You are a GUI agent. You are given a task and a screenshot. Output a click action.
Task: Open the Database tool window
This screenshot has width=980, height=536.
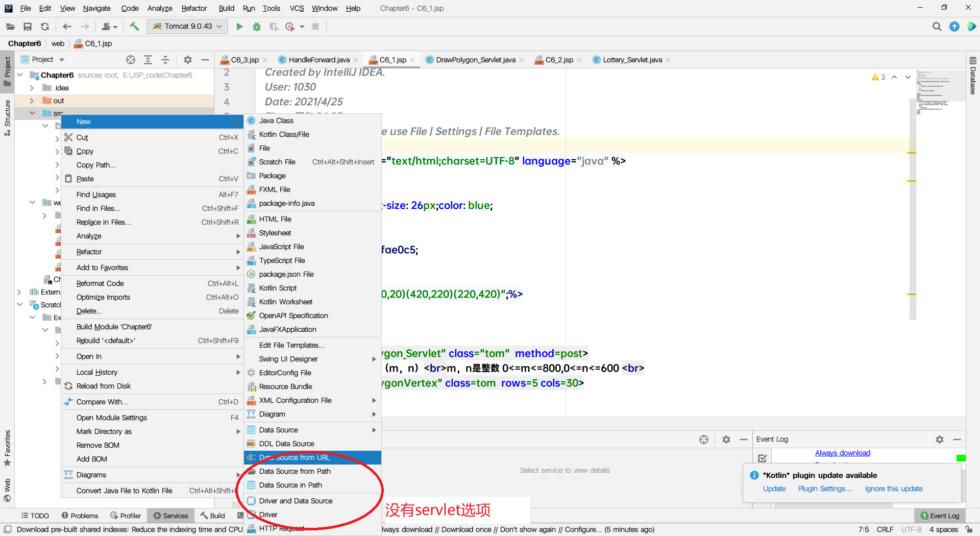(x=973, y=76)
